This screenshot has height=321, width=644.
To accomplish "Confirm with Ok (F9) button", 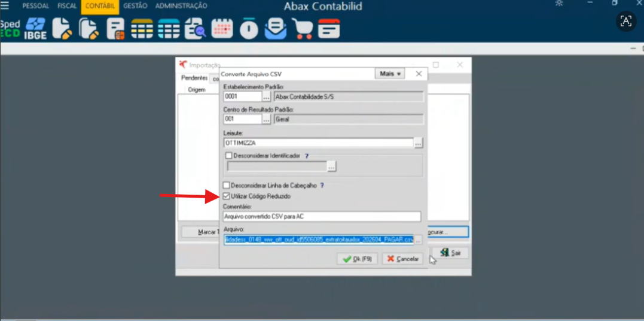I will tap(357, 259).
